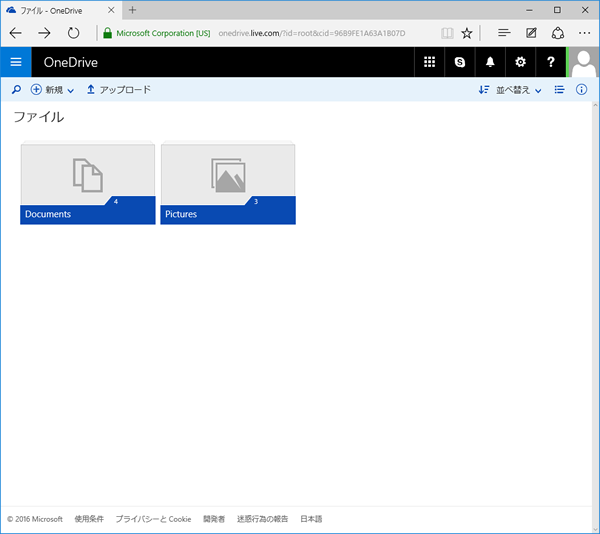The height and width of the screenshot is (534, 600).
Task: Open the 使用条件 terms link
Action: (x=89, y=519)
